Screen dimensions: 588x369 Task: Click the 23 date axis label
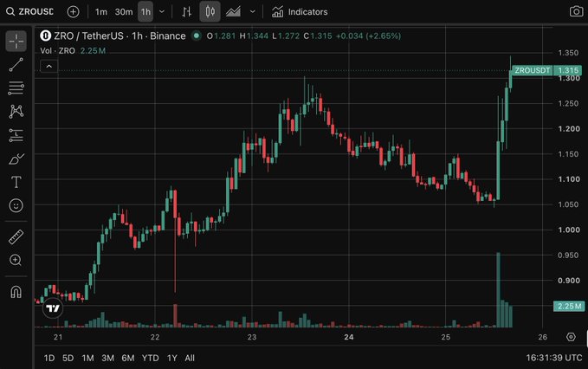click(252, 337)
